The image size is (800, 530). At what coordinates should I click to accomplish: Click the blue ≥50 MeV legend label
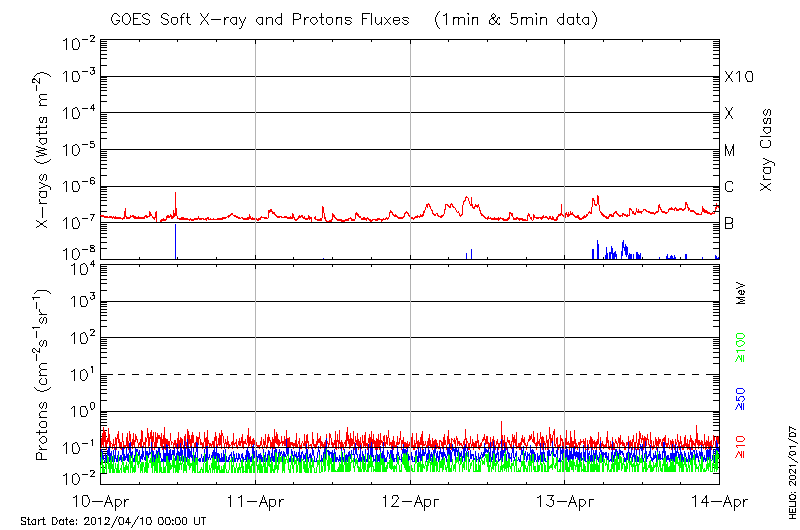point(742,400)
